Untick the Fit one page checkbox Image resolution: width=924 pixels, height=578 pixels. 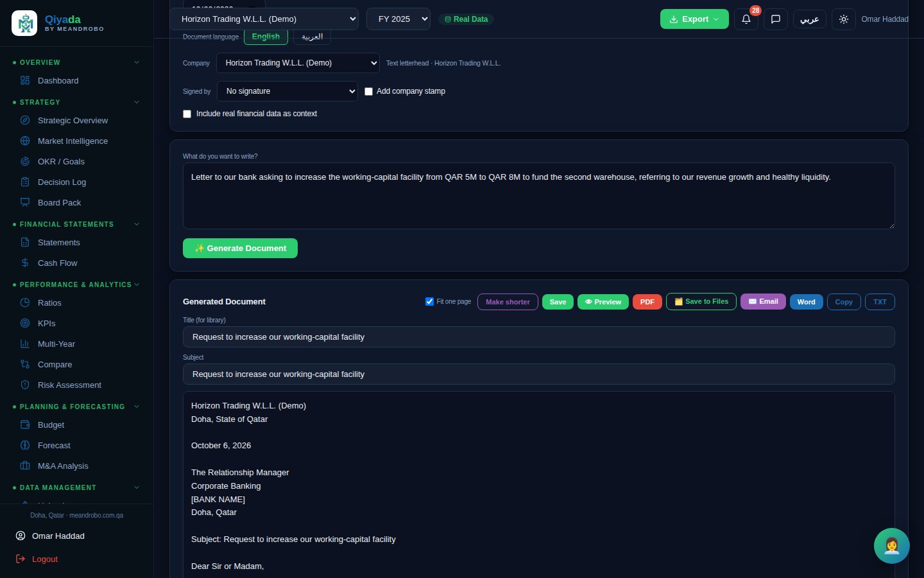[429, 301]
